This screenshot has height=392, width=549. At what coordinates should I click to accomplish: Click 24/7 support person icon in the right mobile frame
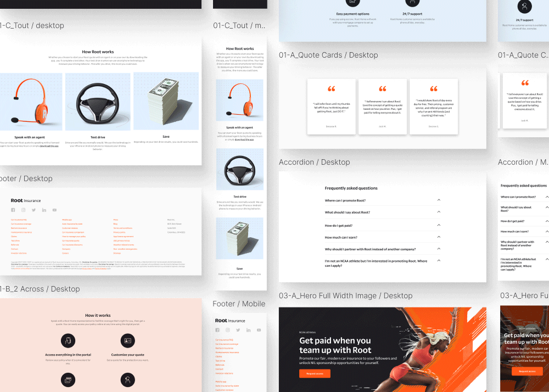coord(524,6)
